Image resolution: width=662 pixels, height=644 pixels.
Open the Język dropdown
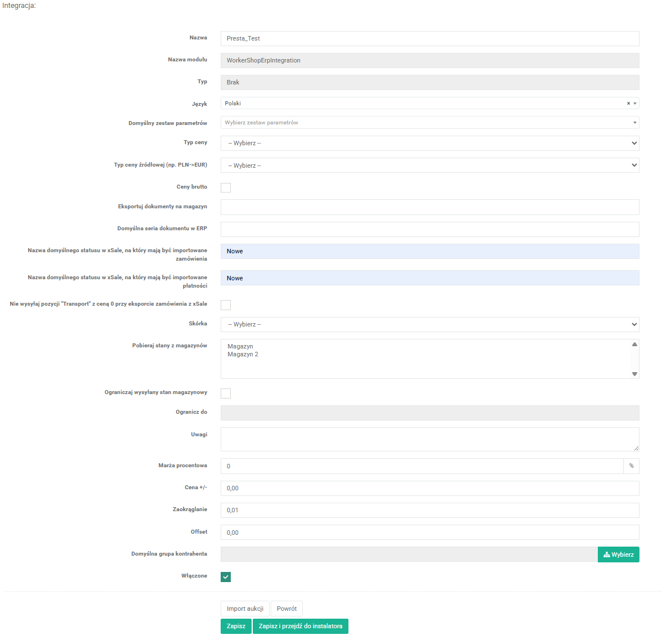click(422, 104)
